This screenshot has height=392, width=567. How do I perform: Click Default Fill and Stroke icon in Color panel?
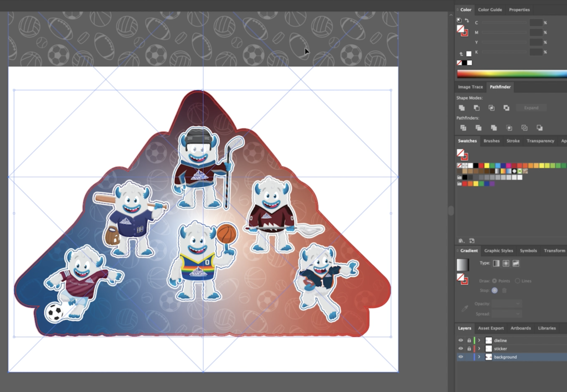click(459, 20)
